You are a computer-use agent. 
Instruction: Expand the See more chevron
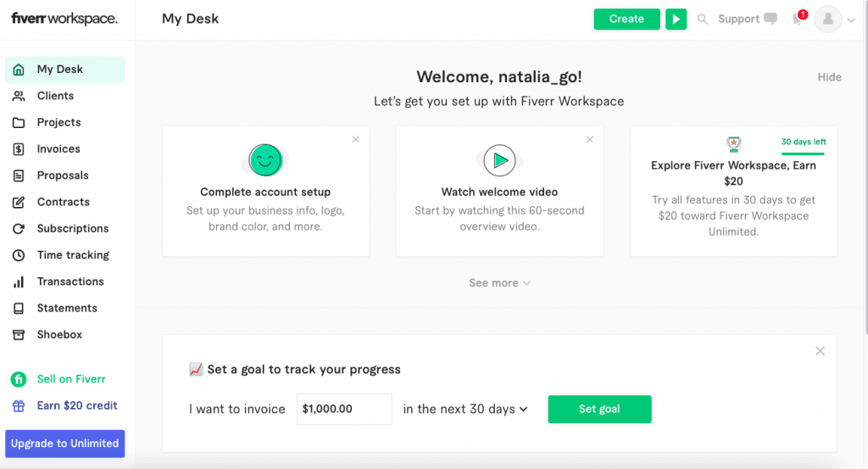point(526,283)
